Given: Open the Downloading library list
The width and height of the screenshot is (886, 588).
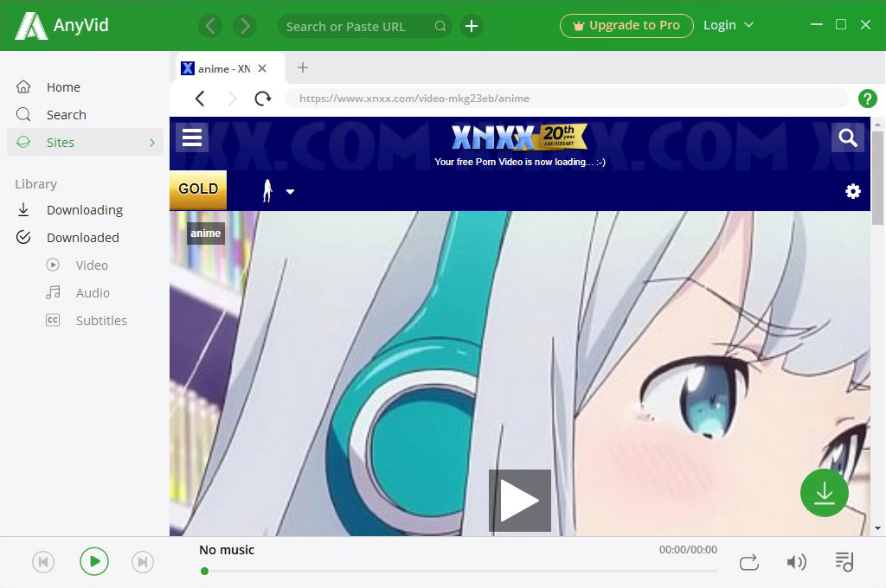Looking at the screenshot, I should coord(85,210).
